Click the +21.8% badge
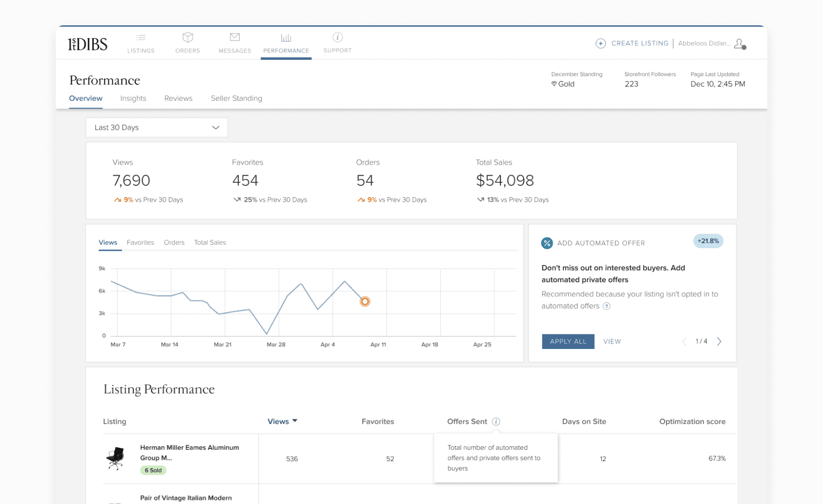The height and width of the screenshot is (504, 823). 708,241
